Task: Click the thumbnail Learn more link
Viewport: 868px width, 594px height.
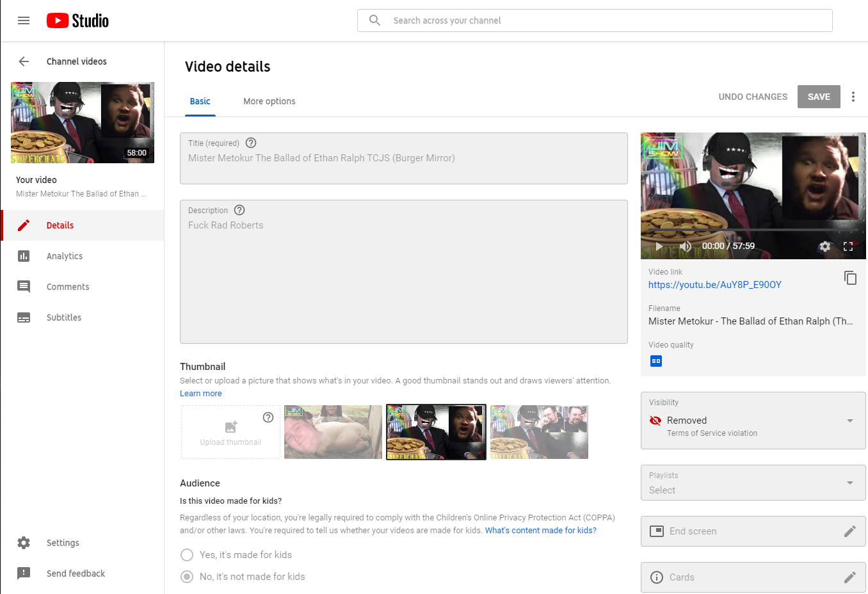Action: (201, 394)
